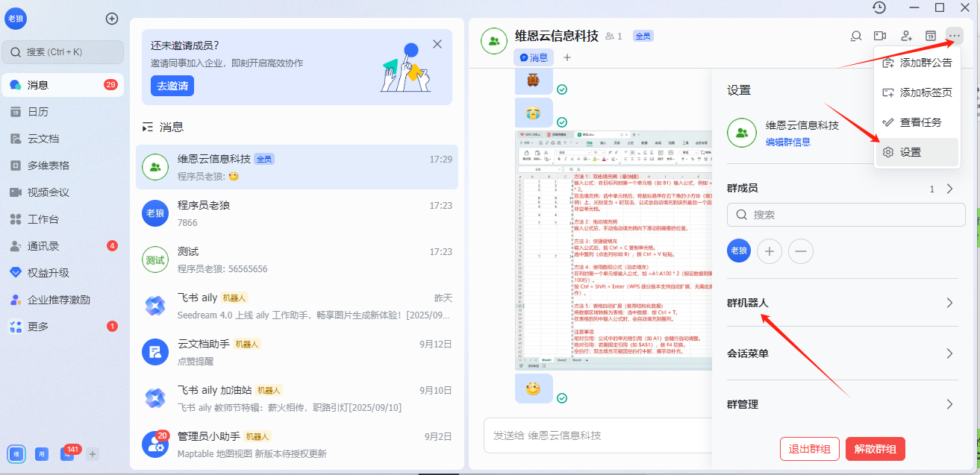Select 添加群公告 from the dropdown menu
This screenshot has width=980, height=475.
[918, 63]
